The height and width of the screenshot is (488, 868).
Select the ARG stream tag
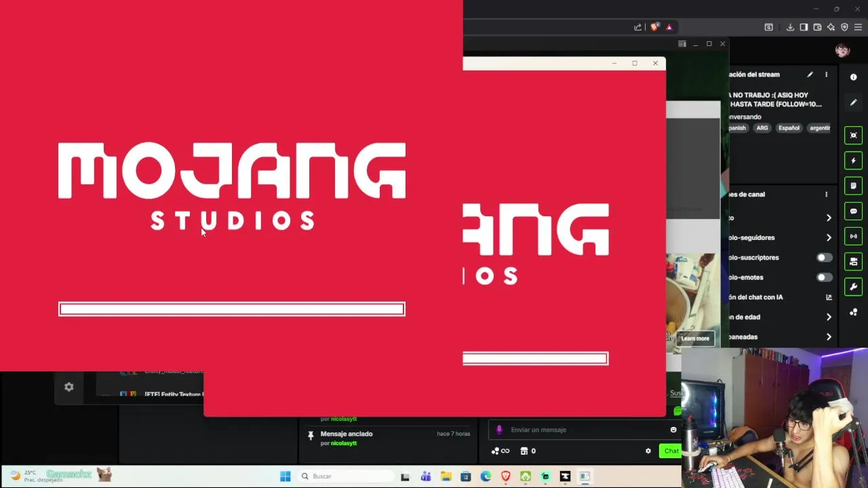click(x=762, y=127)
